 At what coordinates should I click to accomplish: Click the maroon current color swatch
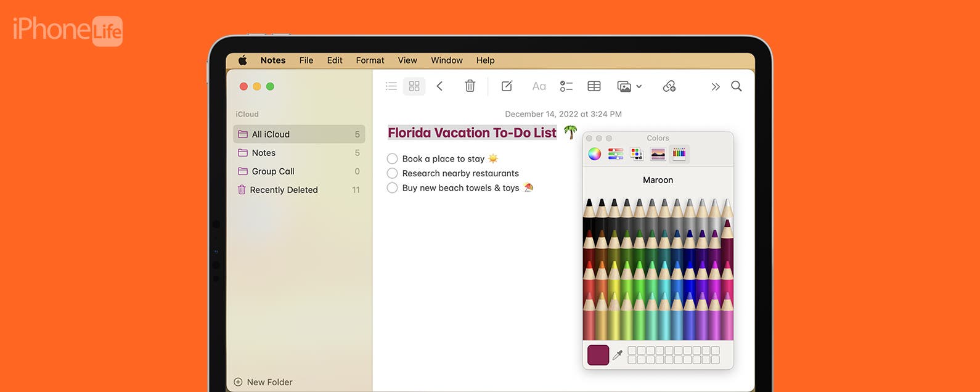(x=598, y=355)
